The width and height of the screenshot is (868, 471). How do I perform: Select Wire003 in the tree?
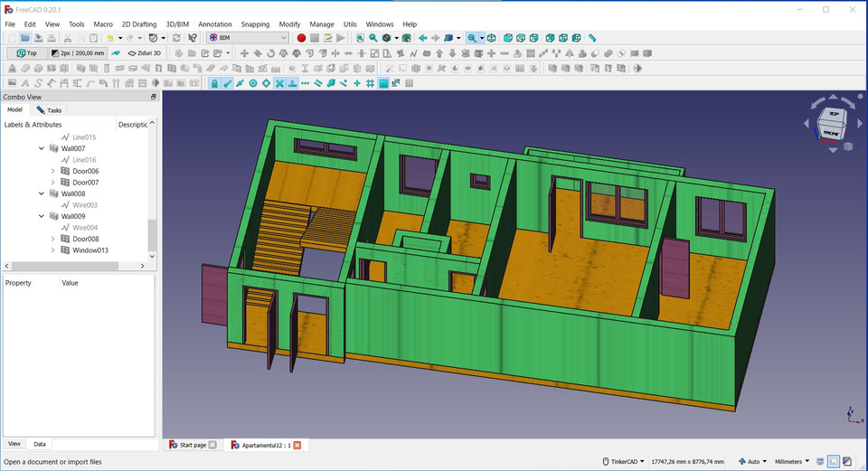click(x=85, y=205)
